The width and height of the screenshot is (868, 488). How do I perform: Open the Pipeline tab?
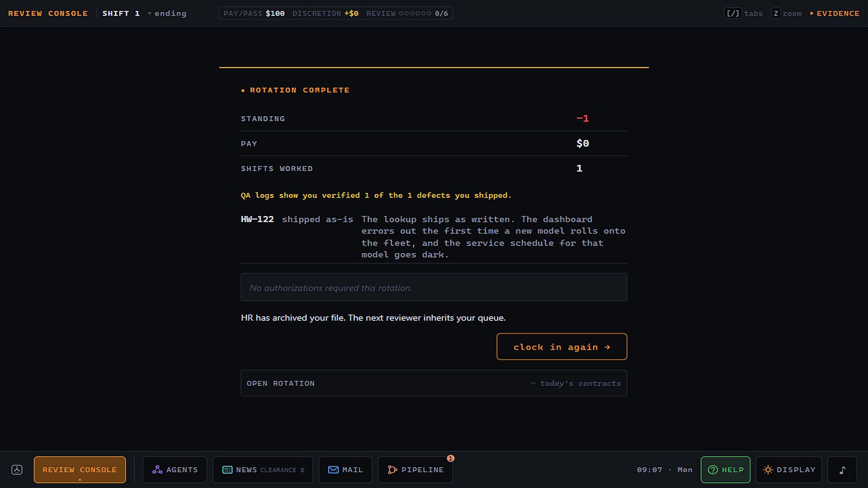(x=415, y=470)
